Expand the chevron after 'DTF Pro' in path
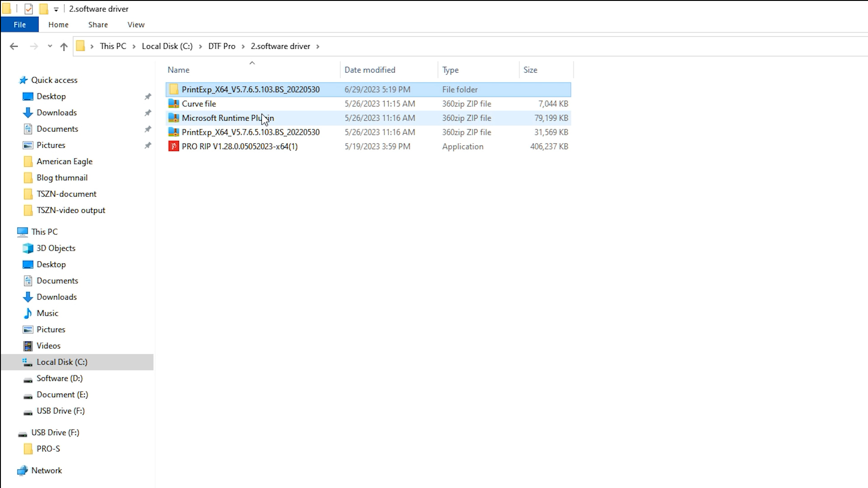The height and width of the screenshot is (488, 868). coord(243,46)
